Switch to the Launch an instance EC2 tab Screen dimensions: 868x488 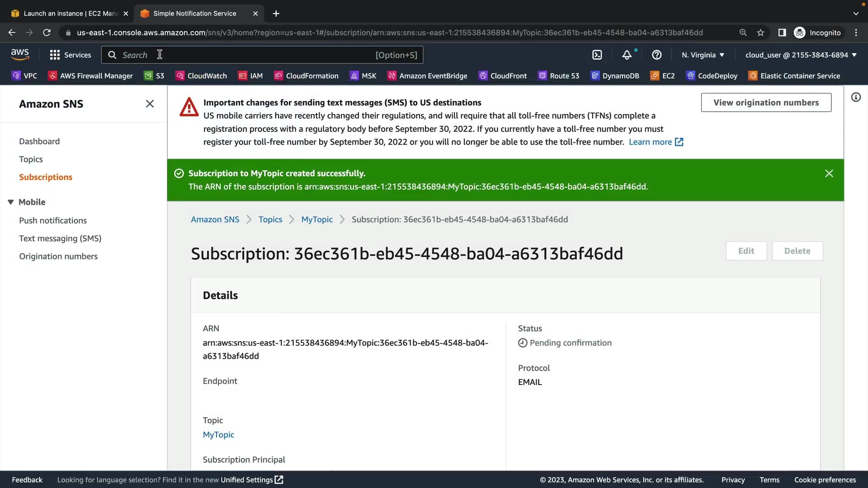(x=66, y=14)
